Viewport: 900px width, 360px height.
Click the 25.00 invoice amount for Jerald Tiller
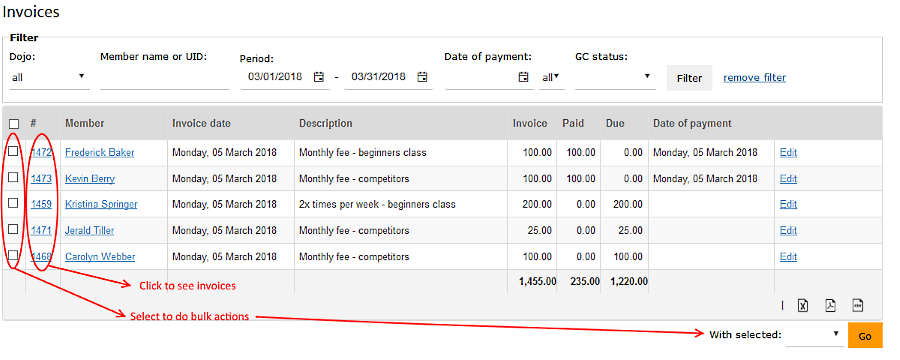coord(540,230)
